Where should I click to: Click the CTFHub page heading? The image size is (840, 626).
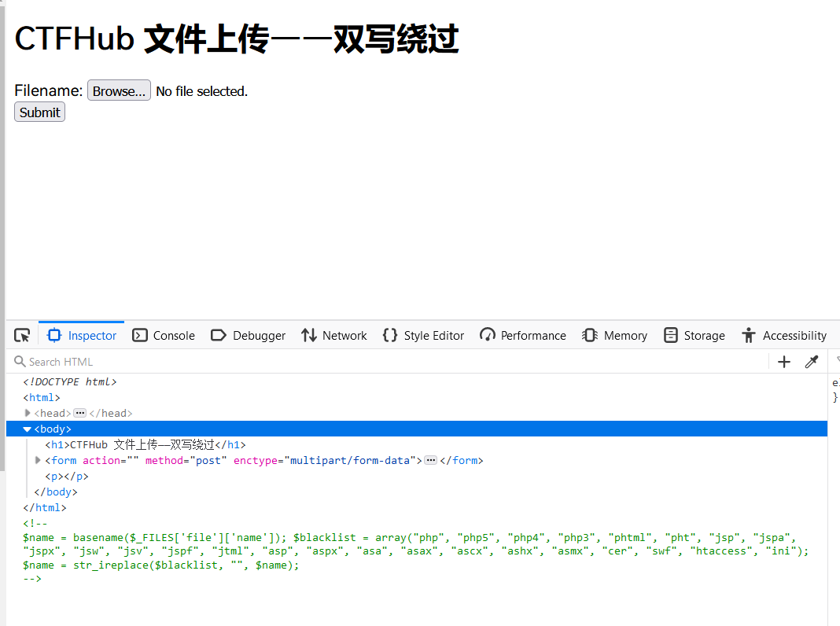pyautogui.click(x=236, y=39)
